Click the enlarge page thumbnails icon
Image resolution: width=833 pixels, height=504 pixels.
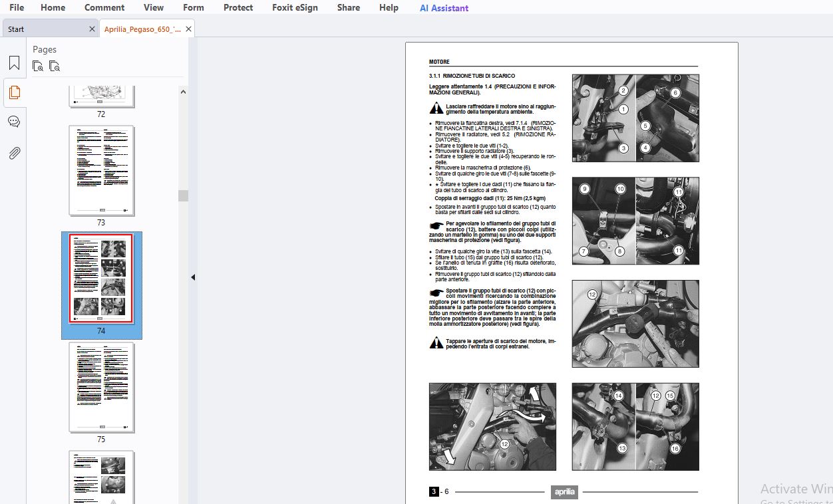coord(38,66)
